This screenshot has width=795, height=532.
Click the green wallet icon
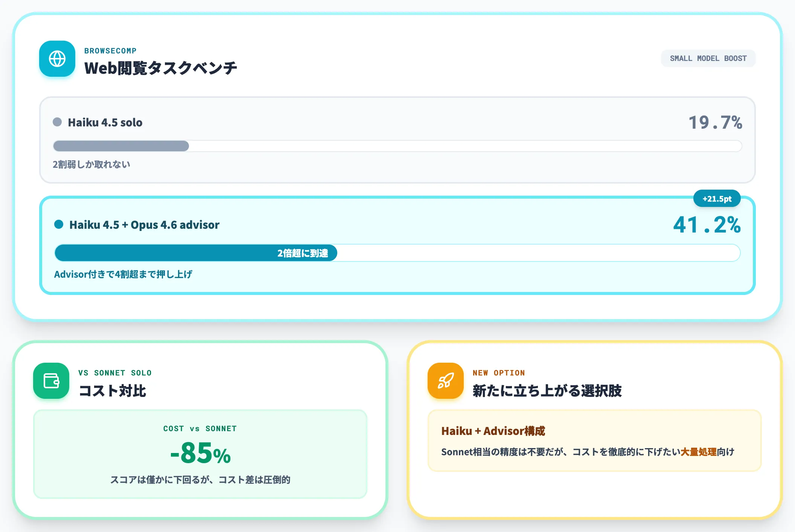pyautogui.click(x=51, y=381)
